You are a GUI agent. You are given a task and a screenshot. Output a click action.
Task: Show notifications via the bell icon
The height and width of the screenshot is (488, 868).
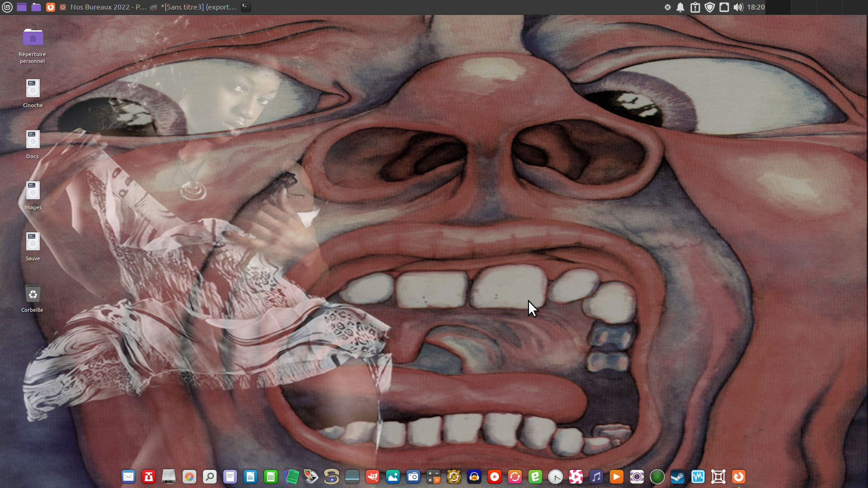tap(680, 7)
